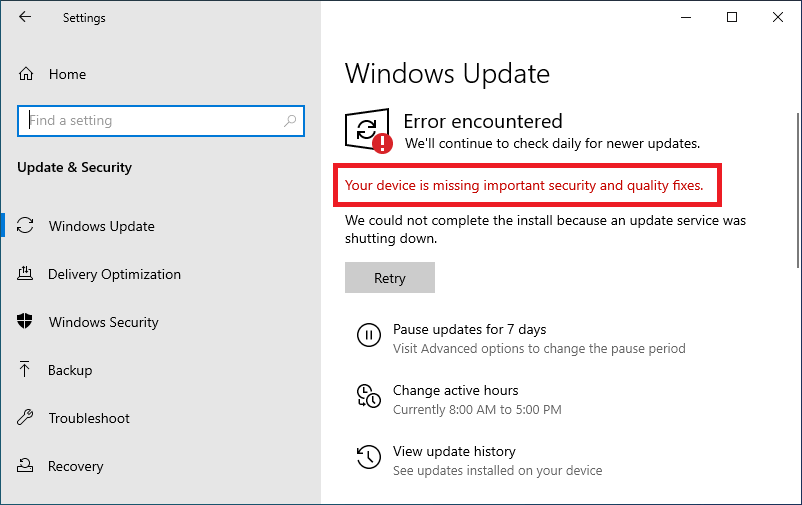Go to Windows Security section
This screenshot has height=505, width=802.
(103, 322)
